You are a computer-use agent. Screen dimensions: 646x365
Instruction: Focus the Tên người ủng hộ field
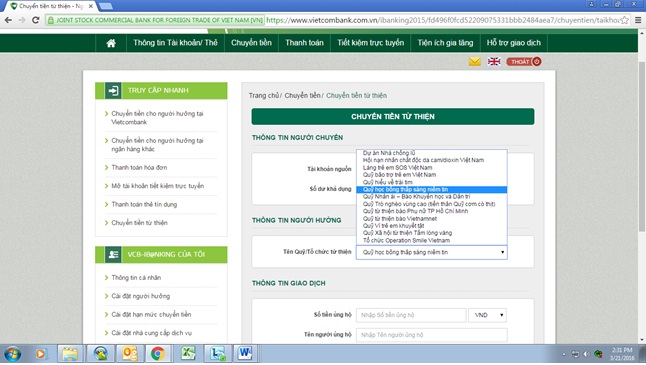432,335
